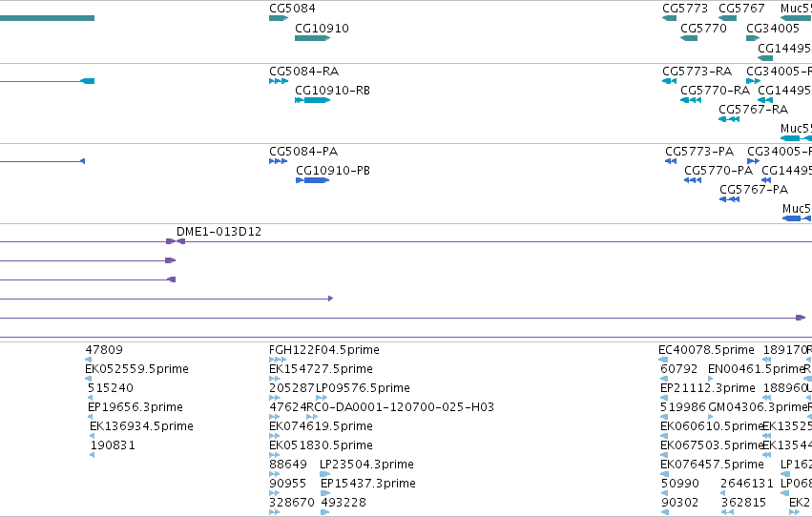Select the 47809 EST feature arrow

pyautogui.click(x=88, y=360)
